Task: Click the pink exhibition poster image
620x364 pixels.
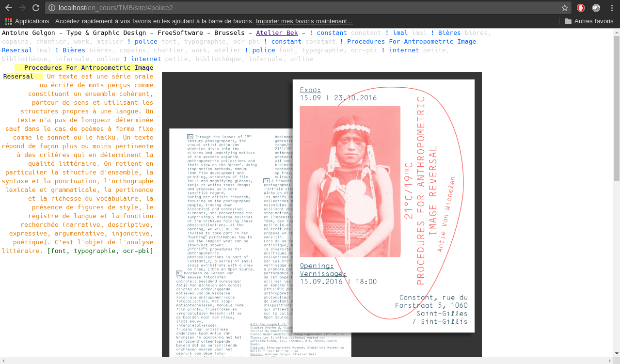Action: pyautogui.click(x=383, y=206)
